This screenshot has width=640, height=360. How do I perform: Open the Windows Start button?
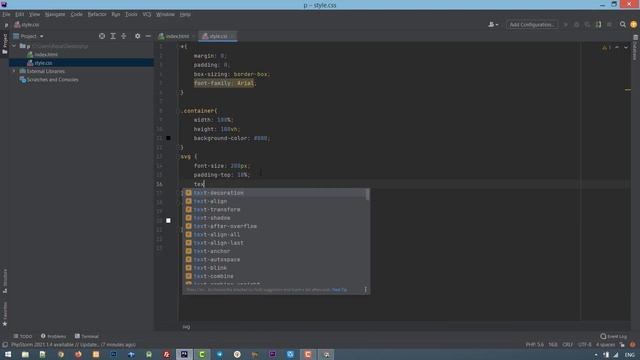pos(7,355)
